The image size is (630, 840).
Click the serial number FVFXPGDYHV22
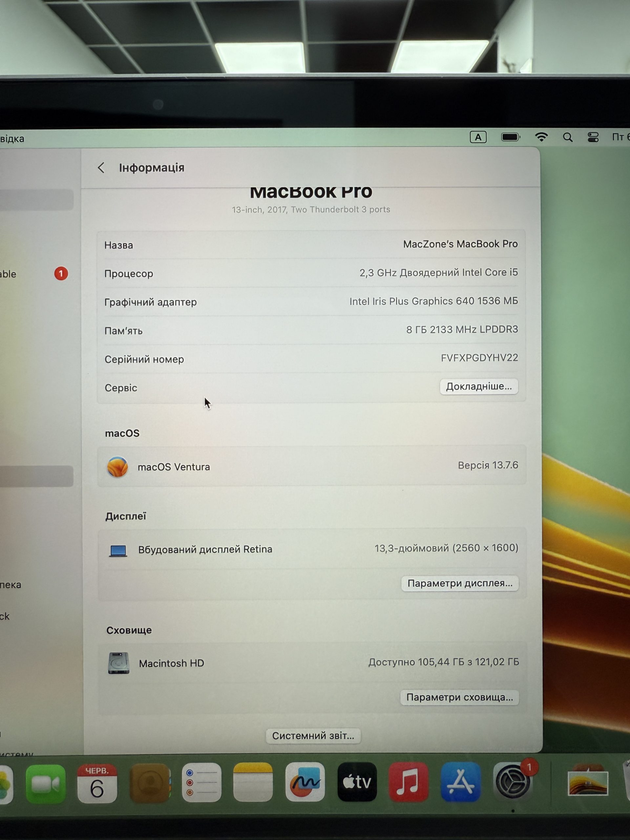coord(479,358)
